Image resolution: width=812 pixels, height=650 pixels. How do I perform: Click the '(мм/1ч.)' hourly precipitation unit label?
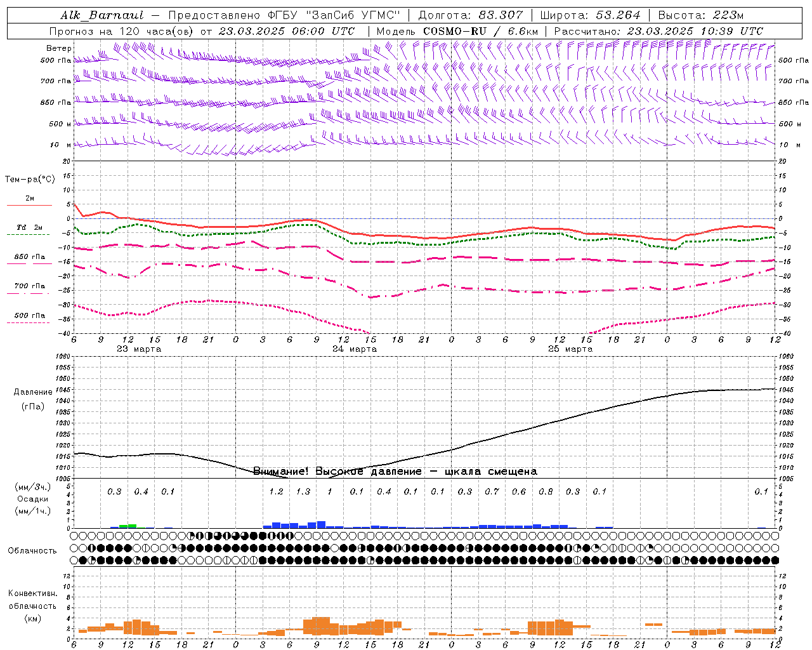[33, 511]
